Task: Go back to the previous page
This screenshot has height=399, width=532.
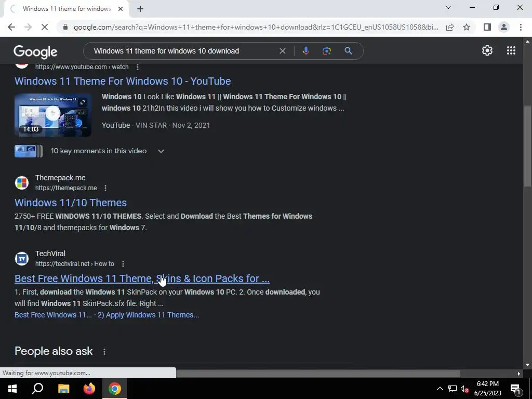Action: coord(11,27)
